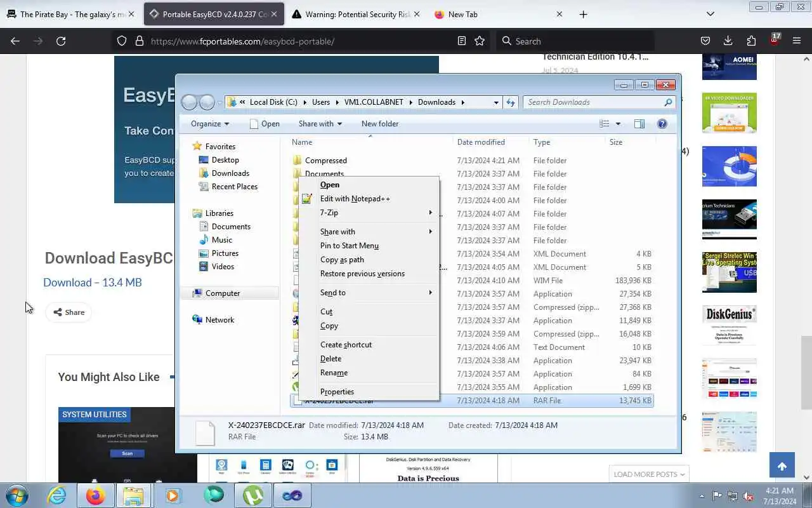The width and height of the screenshot is (812, 508).
Task: Switch to Firefox in the taskbar
Action: tap(96, 495)
